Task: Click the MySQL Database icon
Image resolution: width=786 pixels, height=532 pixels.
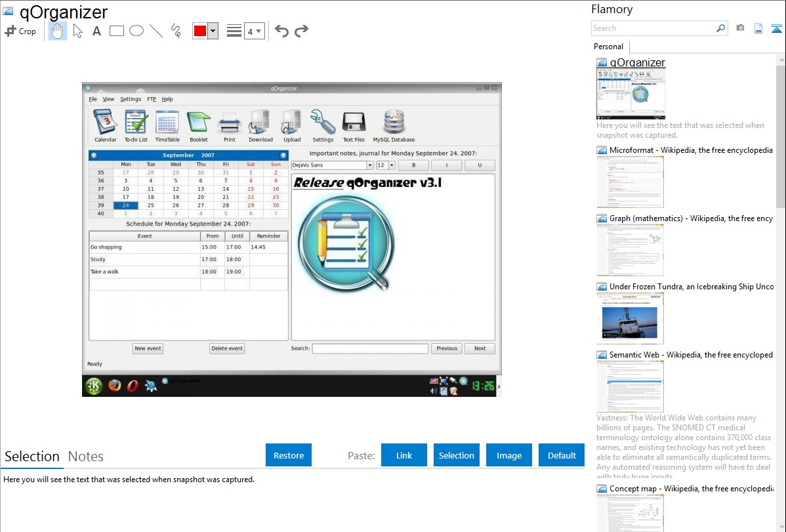Action: pyautogui.click(x=394, y=126)
